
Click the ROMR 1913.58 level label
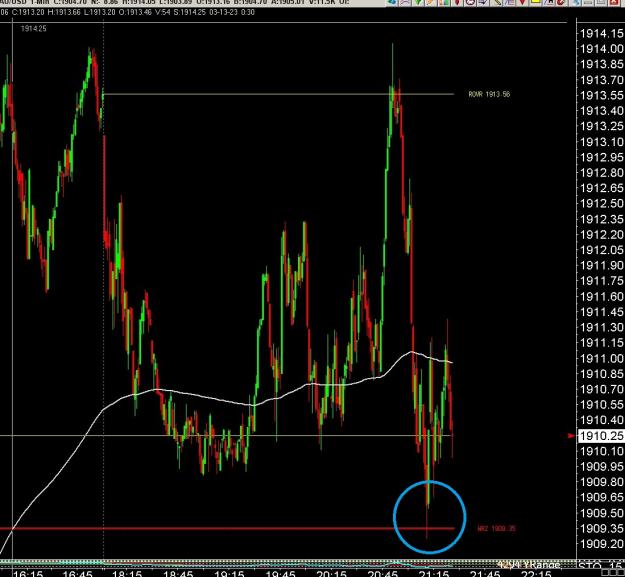coord(489,94)
